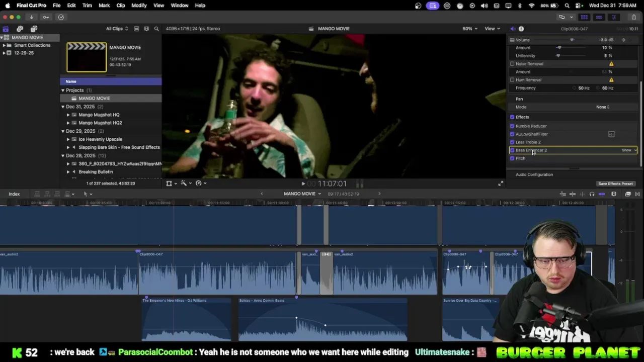The height and width of the screenshot is (362, 644).
Task: Open the Modify menu
Action: coord(139,6)
